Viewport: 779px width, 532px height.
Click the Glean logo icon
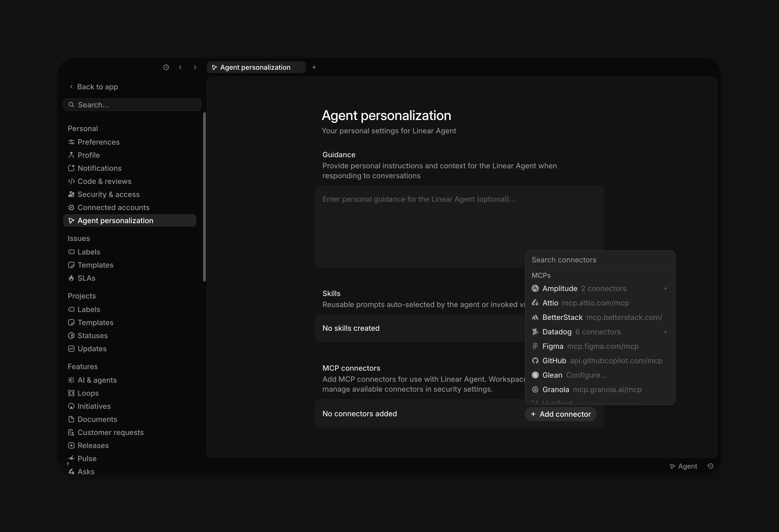tap(535, 375)
